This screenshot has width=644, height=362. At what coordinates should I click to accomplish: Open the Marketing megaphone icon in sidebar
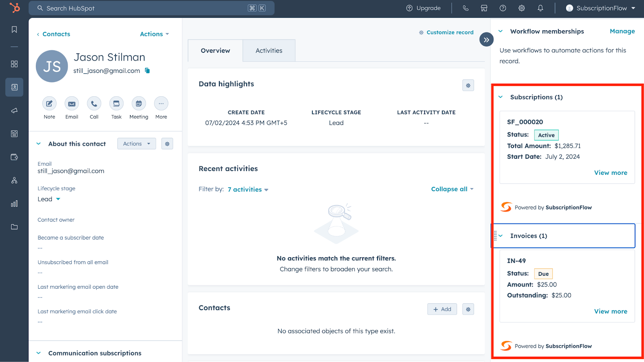[14, 110]
